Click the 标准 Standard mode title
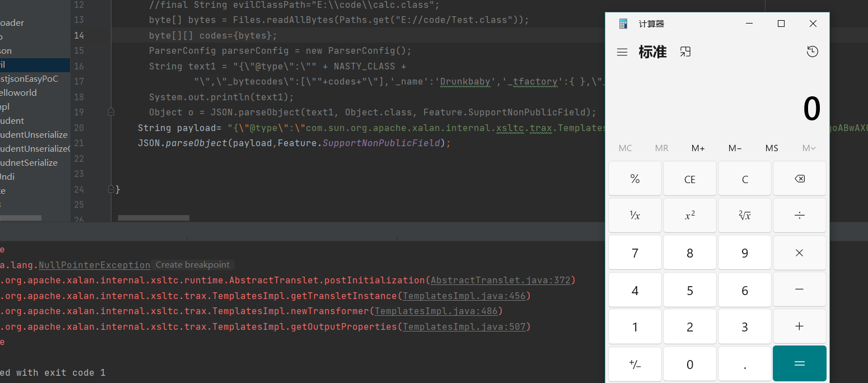This screenshot has width=868, height=383. pos(652,52)
